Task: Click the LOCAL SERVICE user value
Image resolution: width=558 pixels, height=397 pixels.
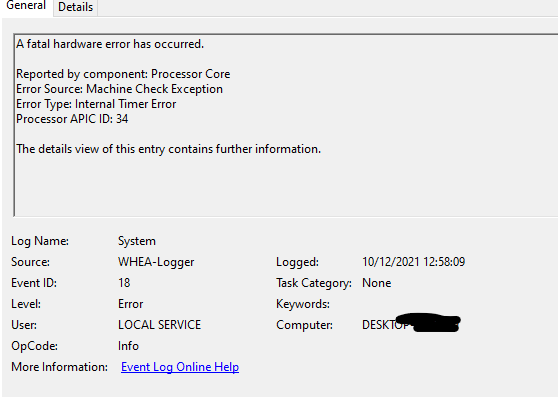Action: pyautogui.click(x=159, y=325)
